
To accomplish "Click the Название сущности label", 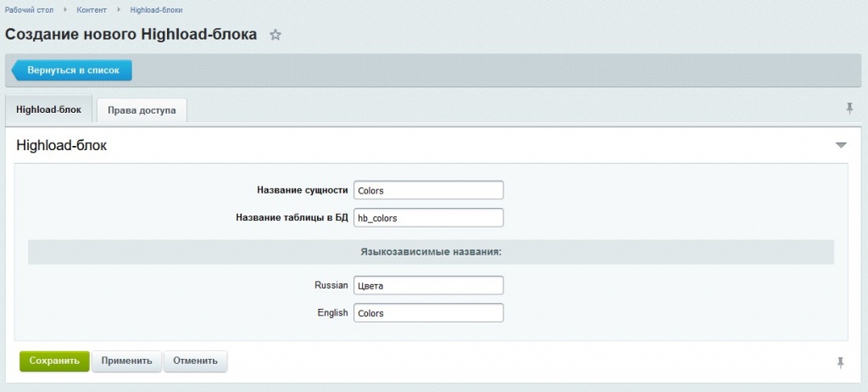I will (x=303, y=190).
